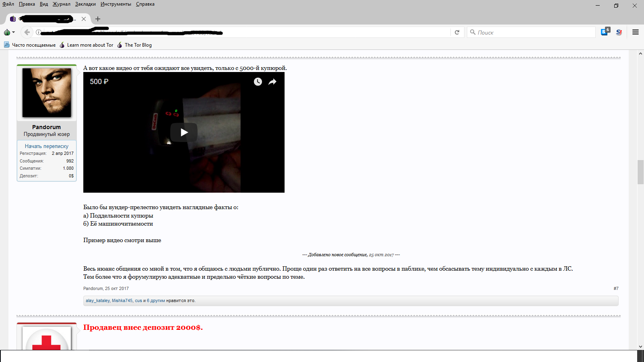Reload the page with refresh icon
Image resolution: width=644 pixels, height=362 pixels.
(x=457, y=32)
